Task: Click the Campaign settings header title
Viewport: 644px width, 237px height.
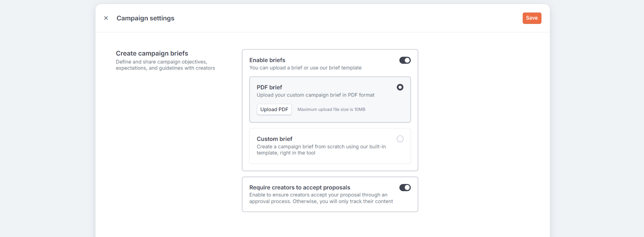Action: point(145,18)
